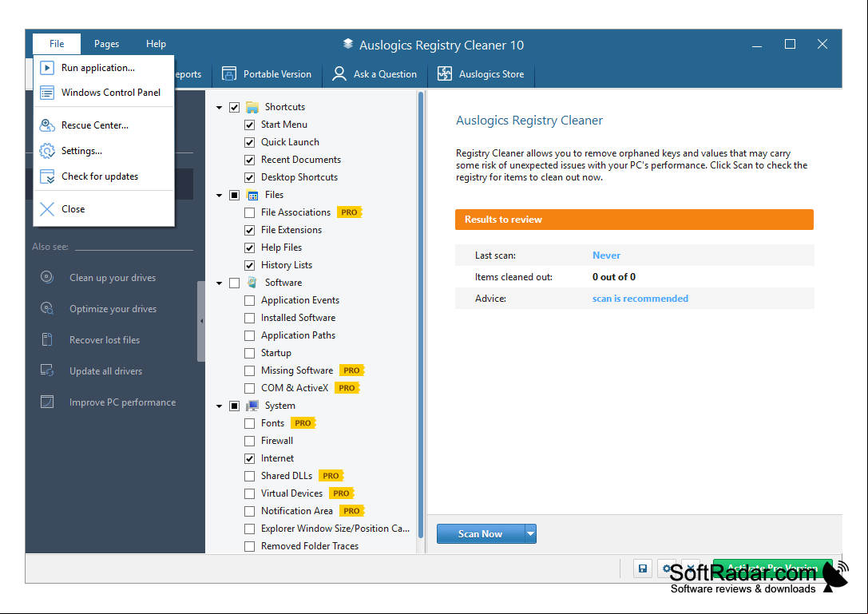Viewport: 868px width, 614px height.
Task: Open the File menu
Action: (57, 44)
